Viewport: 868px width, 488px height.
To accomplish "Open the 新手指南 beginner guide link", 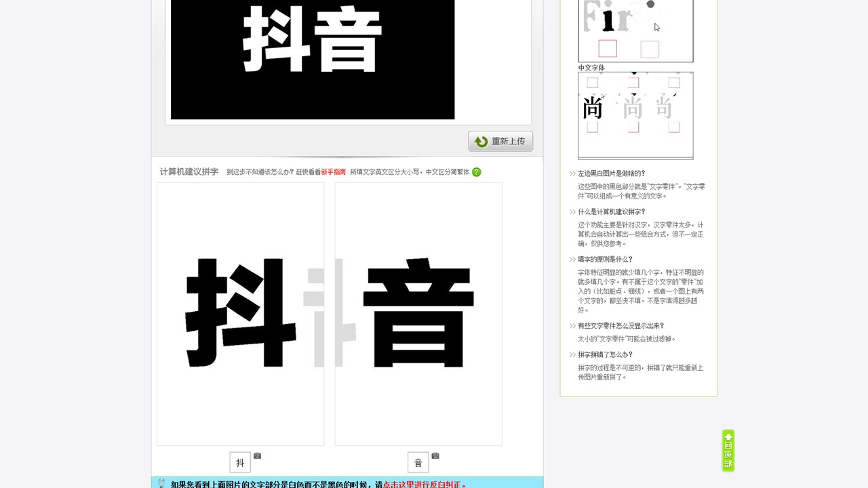I will pyautogui.click(x=333, y=172).
